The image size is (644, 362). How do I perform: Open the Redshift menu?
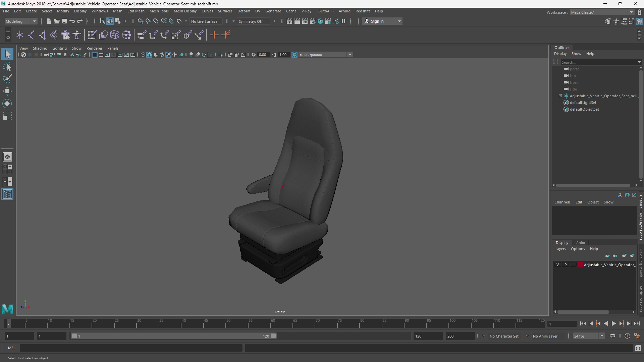[363, 11]
